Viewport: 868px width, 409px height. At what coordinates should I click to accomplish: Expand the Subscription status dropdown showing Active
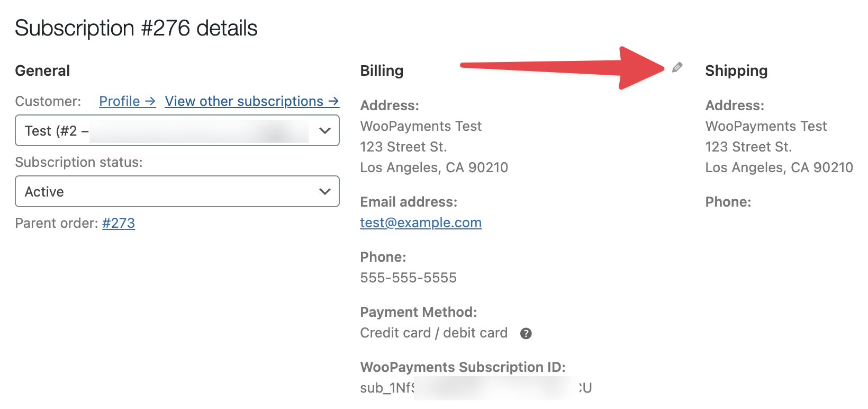click(x=177, y=191)
